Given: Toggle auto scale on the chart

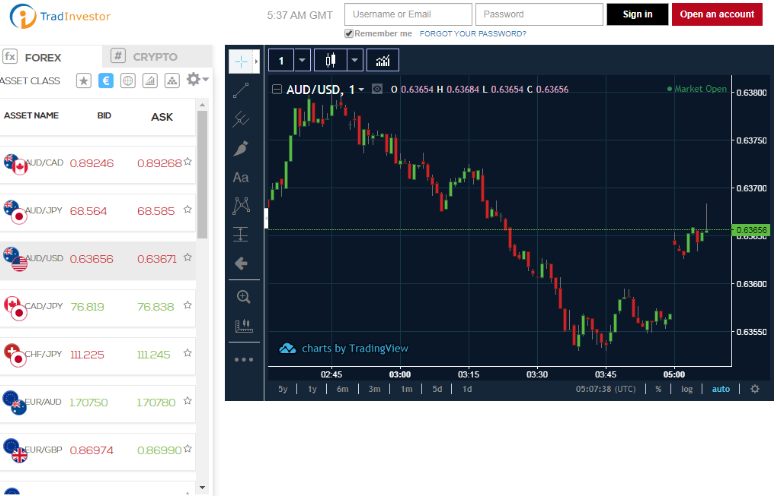Looking at the screenshot, I should pyautogui.click(x=721, y=389).
